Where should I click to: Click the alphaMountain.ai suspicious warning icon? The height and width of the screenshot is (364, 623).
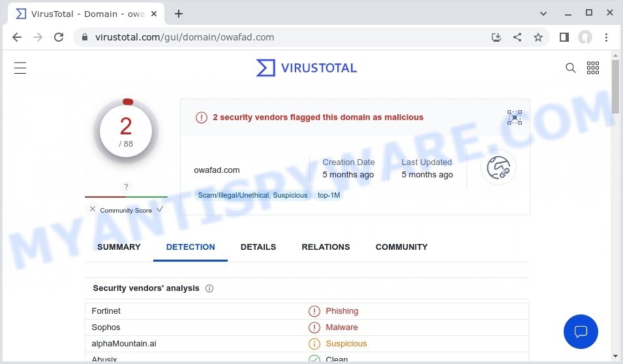click(314, 344)
